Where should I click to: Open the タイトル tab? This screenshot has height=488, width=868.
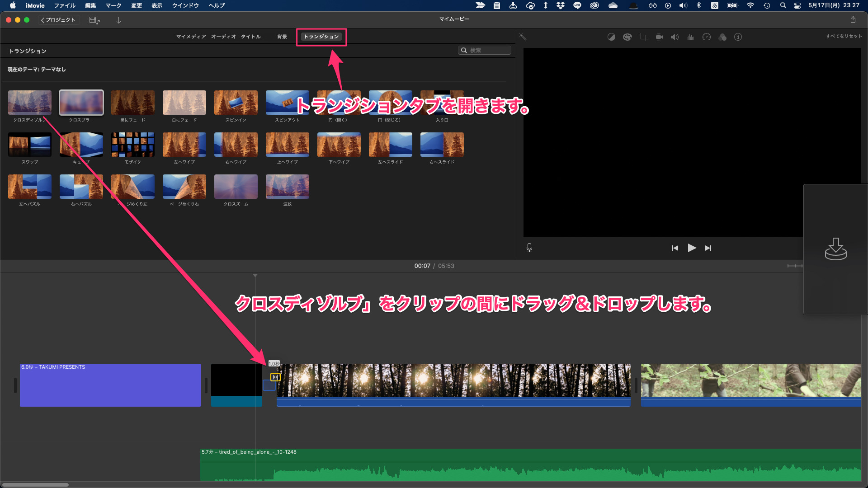pyautogui.click(x=250, y=37)
